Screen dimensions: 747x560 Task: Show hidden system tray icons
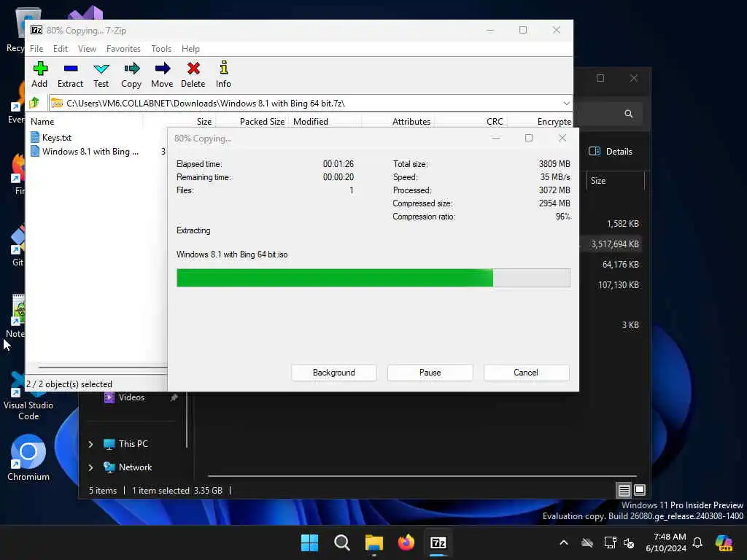tap(564, 542)
